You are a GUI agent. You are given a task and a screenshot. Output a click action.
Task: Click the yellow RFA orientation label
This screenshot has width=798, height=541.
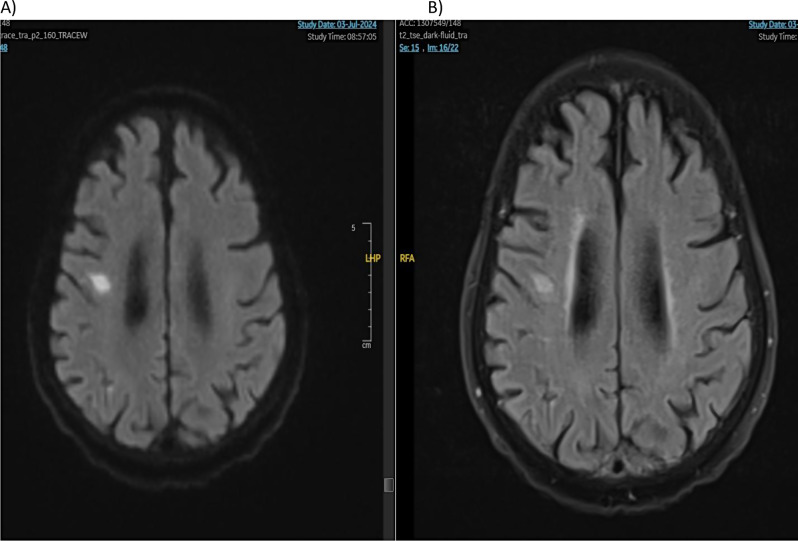[407, 259]
